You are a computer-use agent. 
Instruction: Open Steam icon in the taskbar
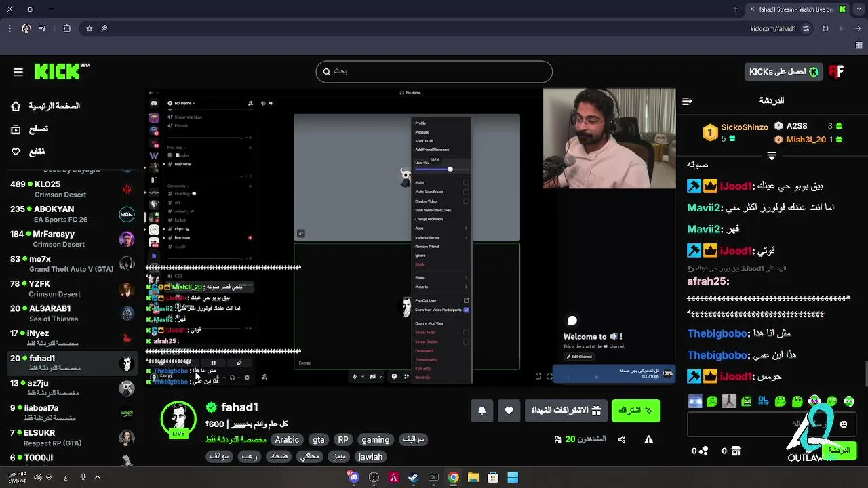414,477
